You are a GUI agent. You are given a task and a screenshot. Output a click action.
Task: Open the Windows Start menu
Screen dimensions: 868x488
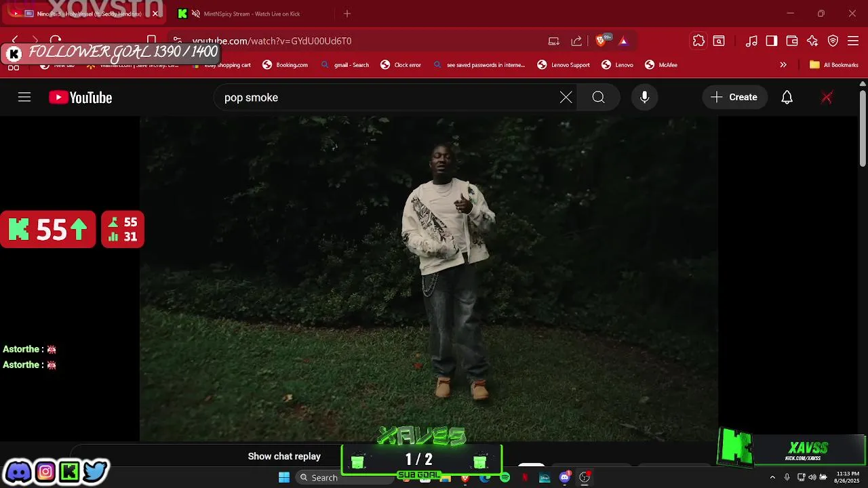click(x=284, y=478)
